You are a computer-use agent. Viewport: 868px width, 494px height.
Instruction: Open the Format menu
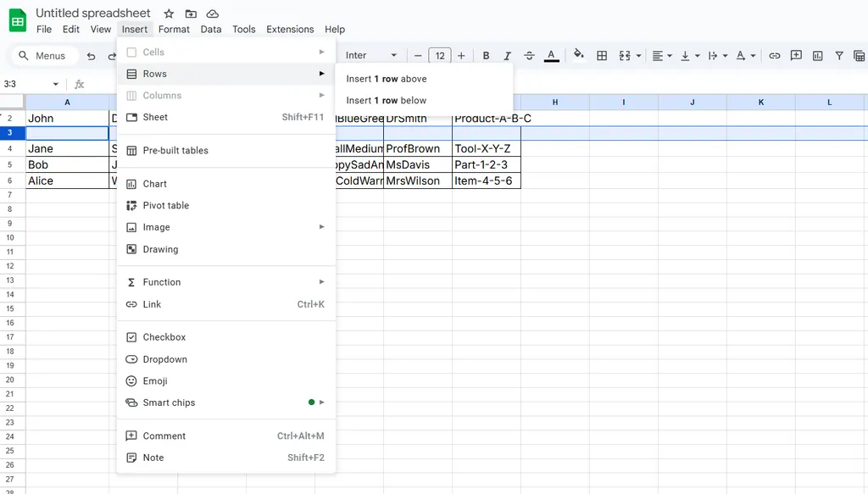point(174,29)
